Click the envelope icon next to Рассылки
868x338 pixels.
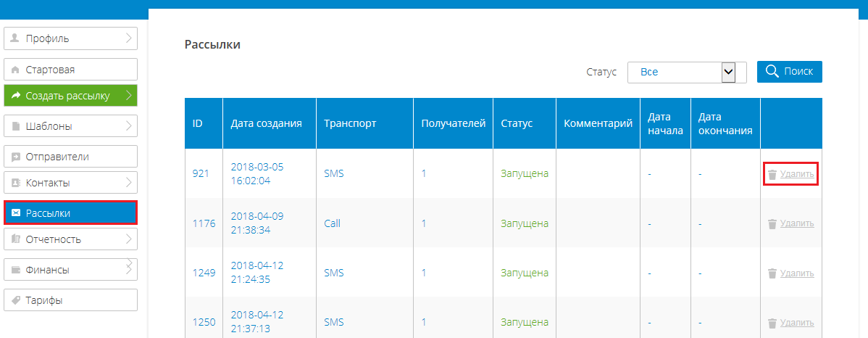pyautogui.click(x=15, y=213)
